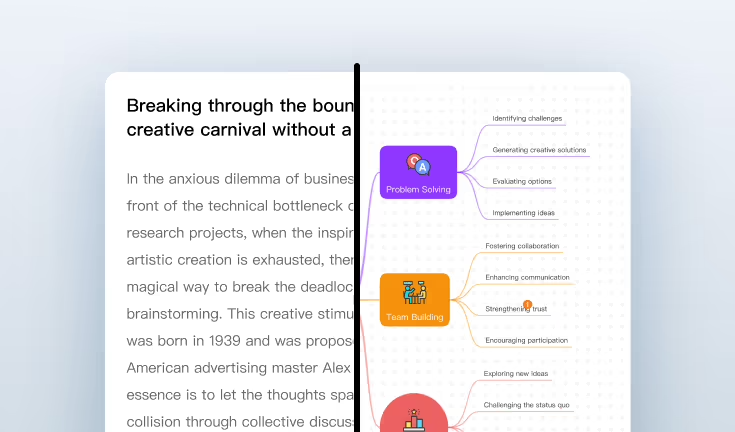
Task: Click the podium icon in the red circle node
Action: pos(413,421)
